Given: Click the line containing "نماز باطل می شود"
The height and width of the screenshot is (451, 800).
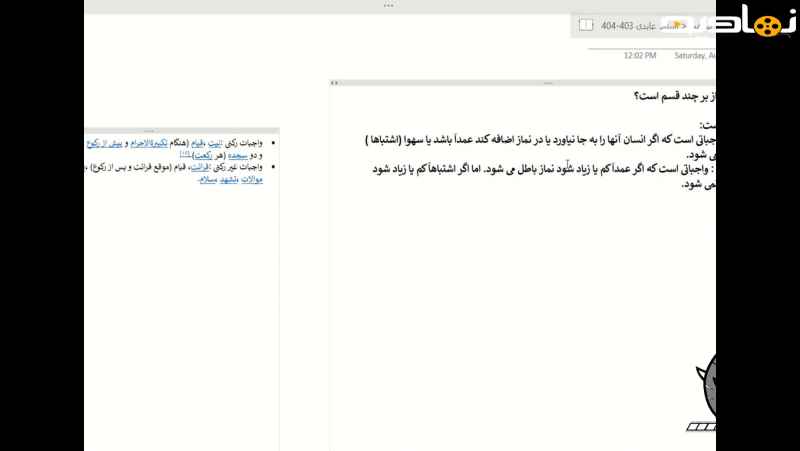Looking at the screenshot, I should coord(544,169).
